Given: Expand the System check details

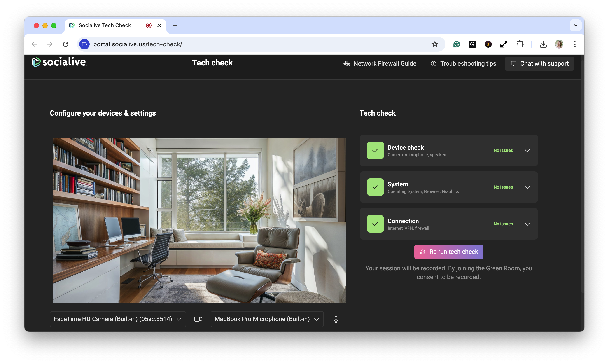Looking at the screenshot, I should click(527, 187).
